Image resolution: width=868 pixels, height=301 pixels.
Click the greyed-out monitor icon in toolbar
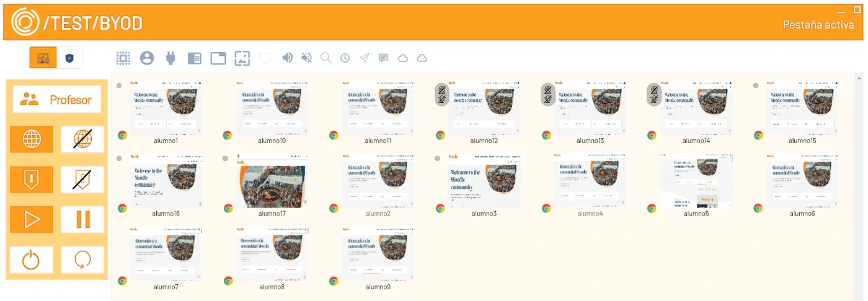click(x=265, y=58)
